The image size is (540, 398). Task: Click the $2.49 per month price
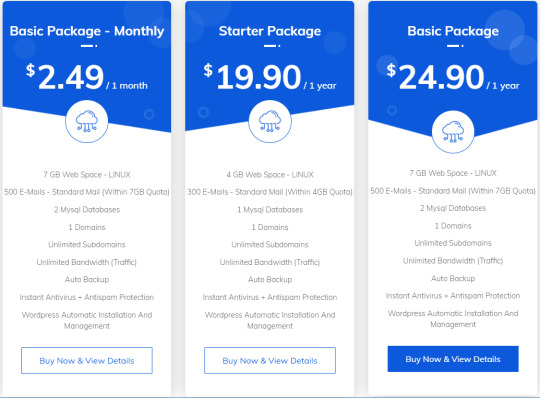click(x=87, y=76)
